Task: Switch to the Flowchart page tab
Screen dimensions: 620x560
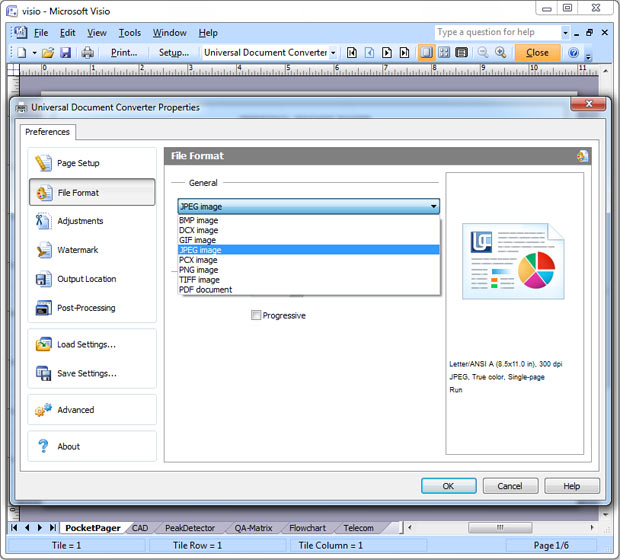Action: tap(307, 528)
